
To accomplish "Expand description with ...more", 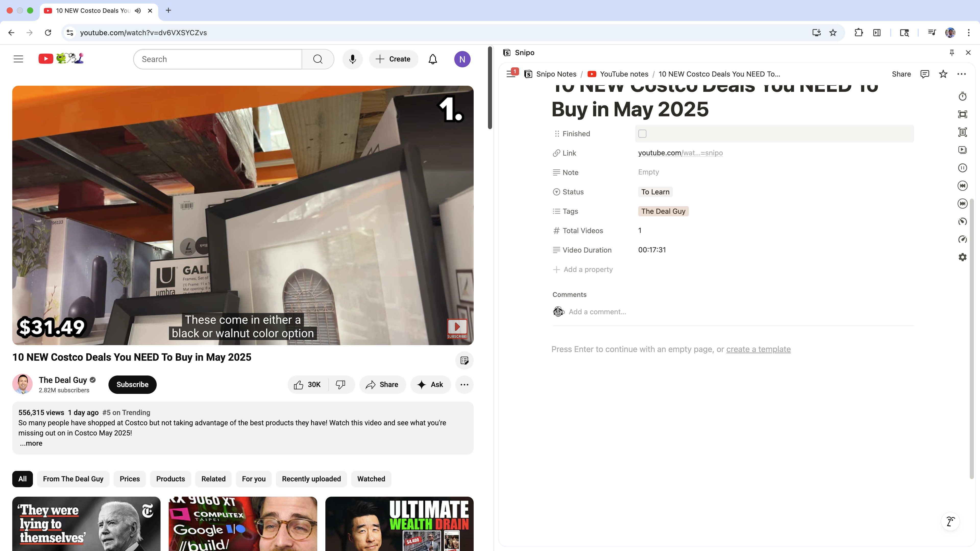I will (x=31, y=443).
